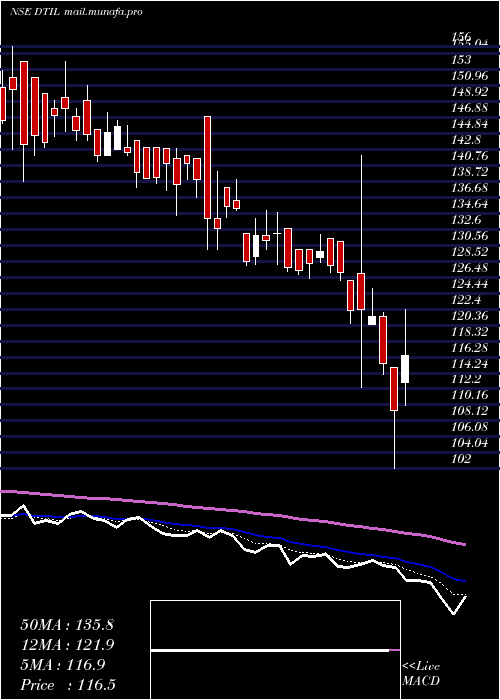500x700 pixels.
Task: Click the 136.68 price axis label
Action: pyautogui.click(x=469, y=188)
